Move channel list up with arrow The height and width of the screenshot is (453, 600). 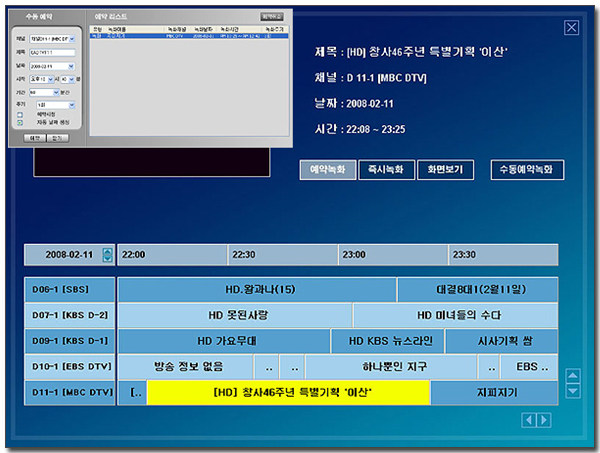coord(572,376)
